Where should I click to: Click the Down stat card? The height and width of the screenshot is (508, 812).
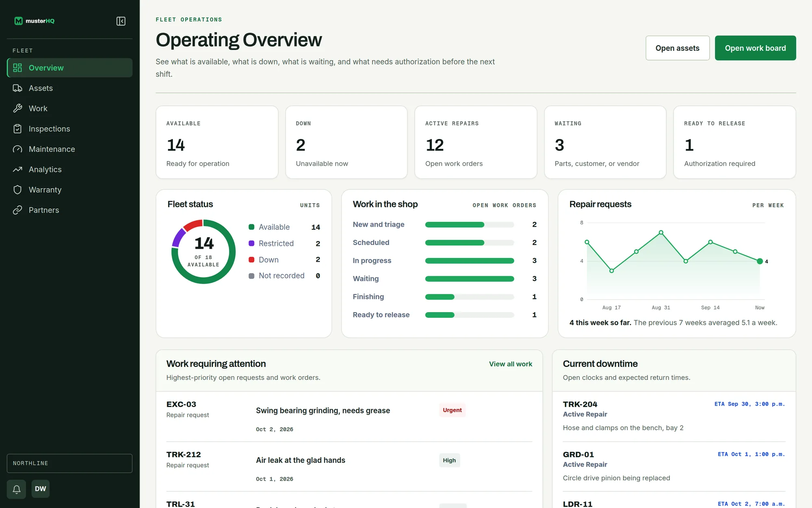[346, 142]
